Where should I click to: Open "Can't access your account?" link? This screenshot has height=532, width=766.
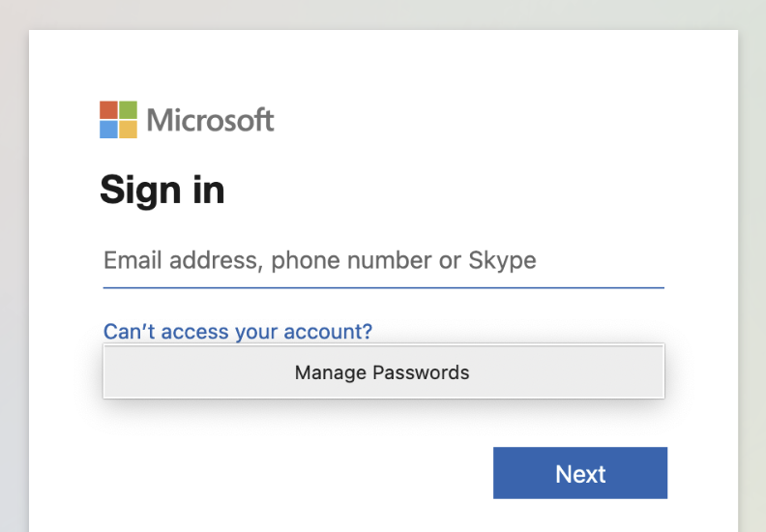[x=237, y=332]
